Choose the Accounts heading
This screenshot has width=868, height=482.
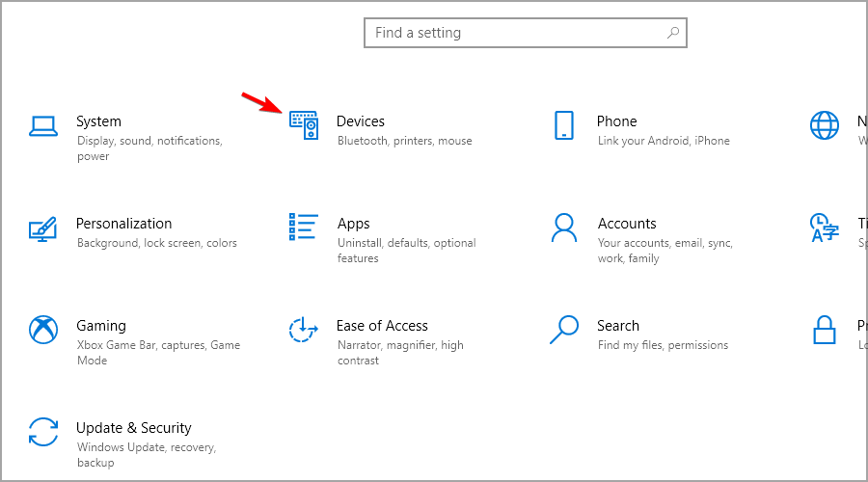click(x=627, y=224)
